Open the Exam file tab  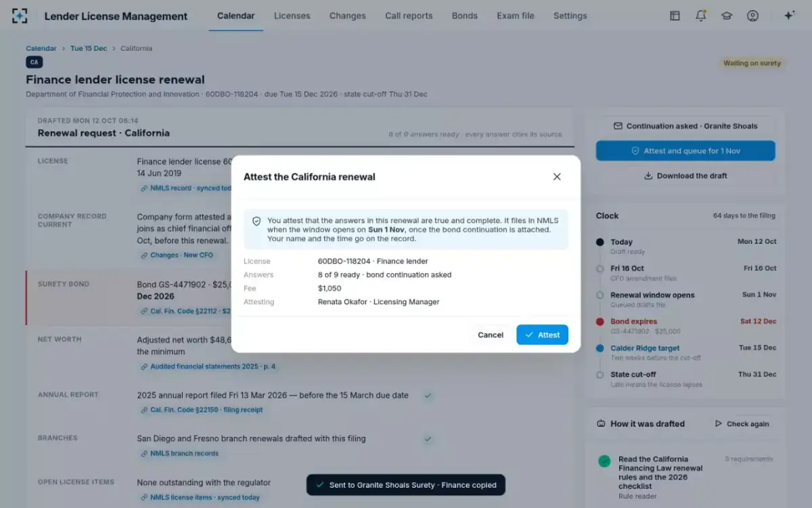click(x=516, y=16)
